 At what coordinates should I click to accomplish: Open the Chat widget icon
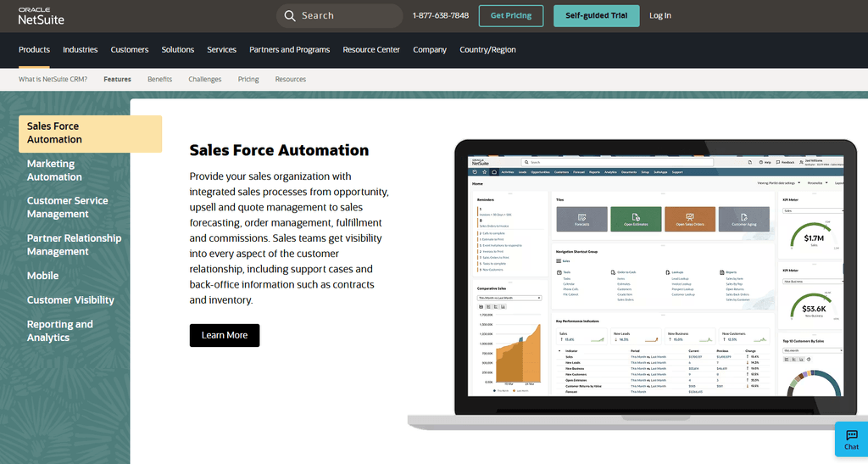coord(851,439)
